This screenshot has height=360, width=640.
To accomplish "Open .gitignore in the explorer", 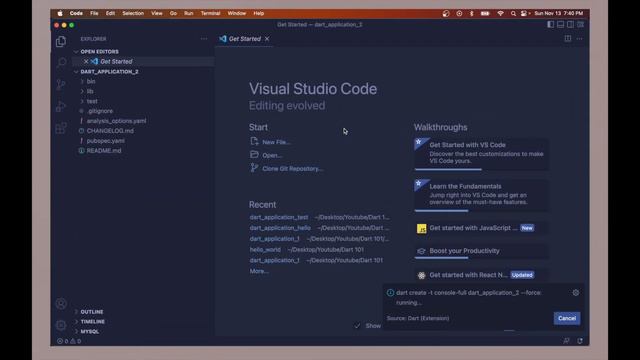I will 100,111.
